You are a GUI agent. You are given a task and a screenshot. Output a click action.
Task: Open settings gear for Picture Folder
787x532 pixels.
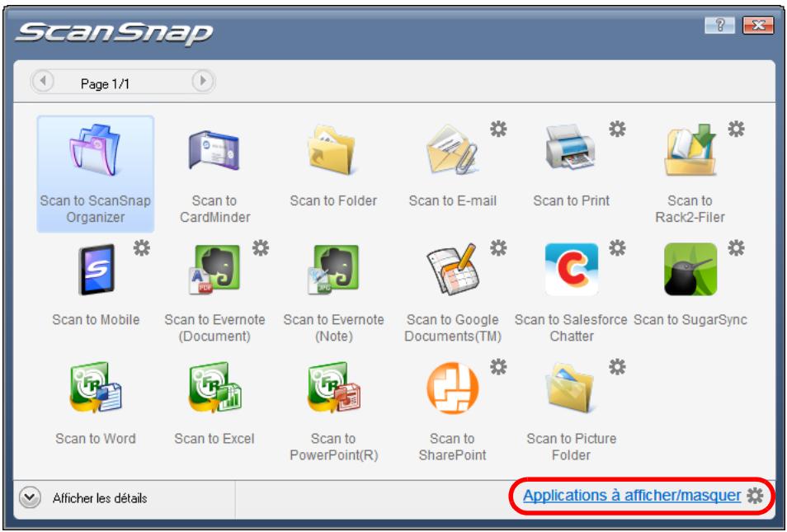coord(617,367)
